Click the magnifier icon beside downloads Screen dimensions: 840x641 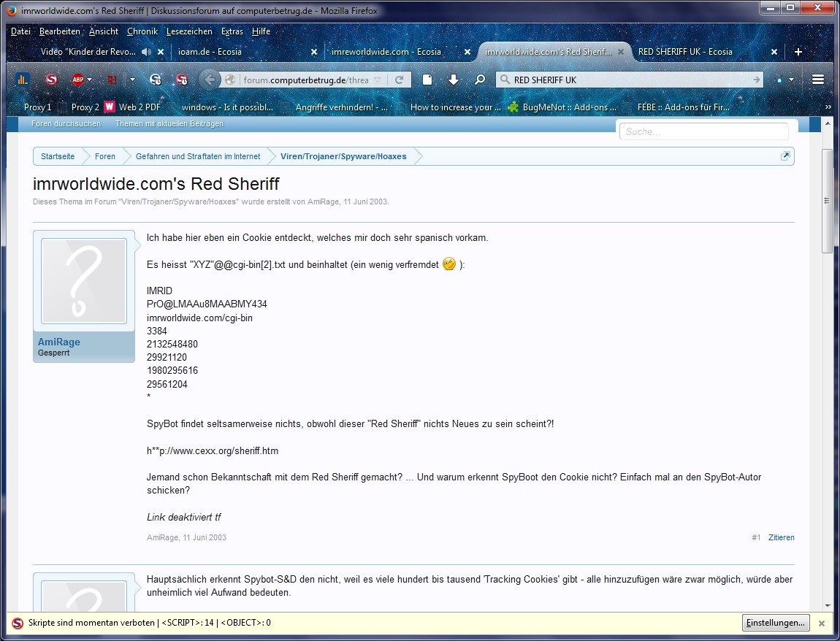(479, 80)
